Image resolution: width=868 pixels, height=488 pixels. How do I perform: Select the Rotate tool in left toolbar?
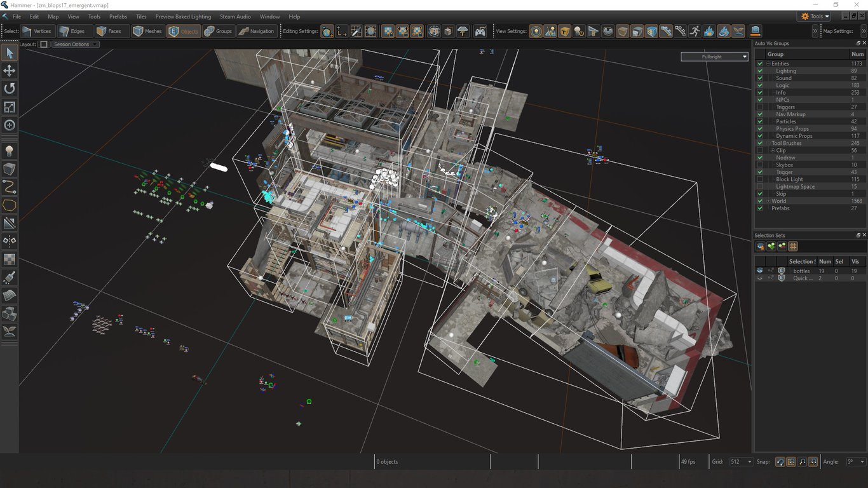click(x=10, y=88)
